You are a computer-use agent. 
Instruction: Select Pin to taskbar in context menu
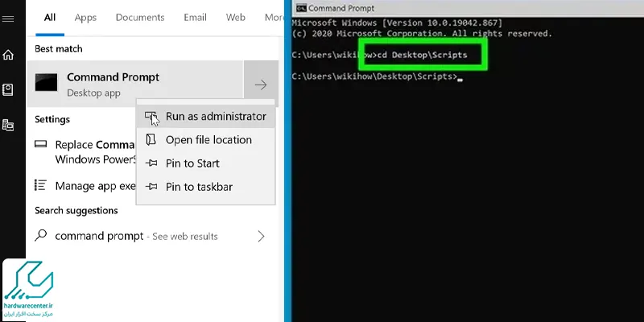(x=205, y=187)
